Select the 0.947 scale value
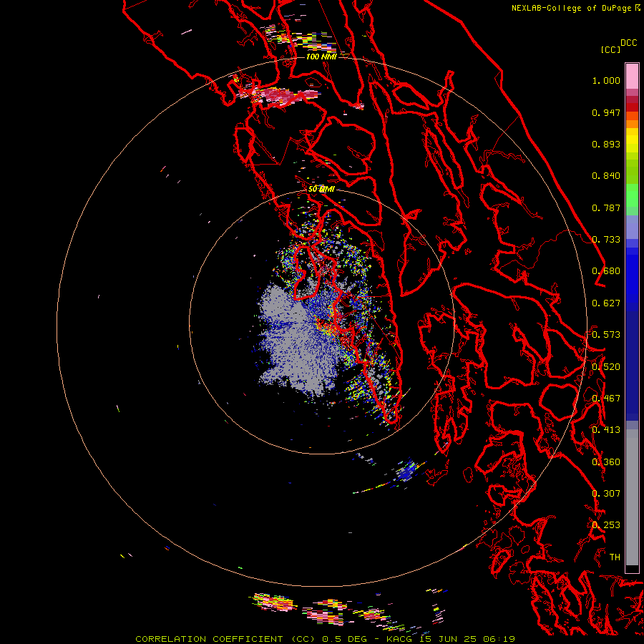 (x=606, y=112)
